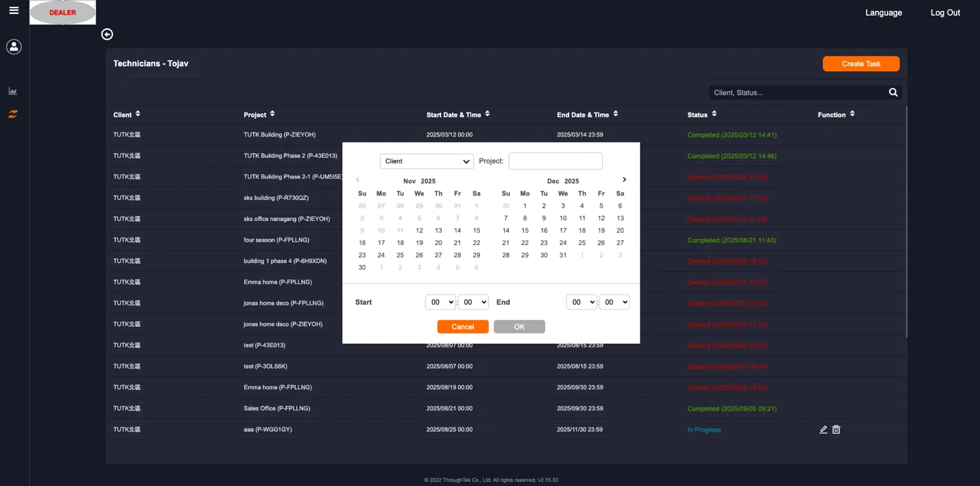Select the orange service icon in sidebar
The width and height of the screenshot is (980, 486).
(12, 113)
